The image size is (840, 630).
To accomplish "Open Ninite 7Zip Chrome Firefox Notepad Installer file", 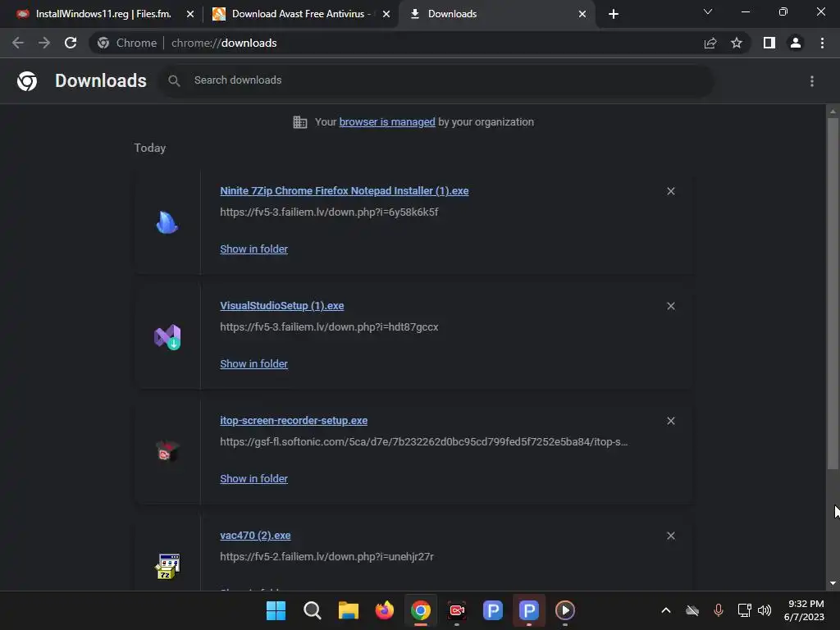I will click(x=344, y=191).
